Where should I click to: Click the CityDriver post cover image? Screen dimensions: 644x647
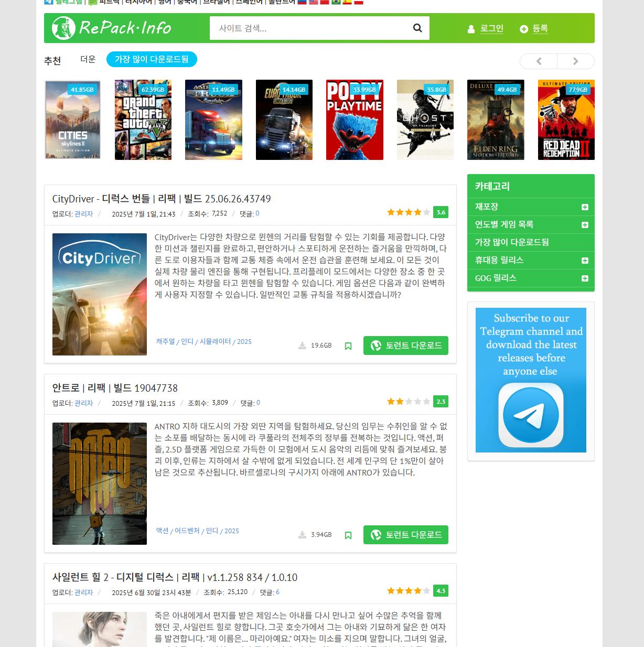pos(100,294)
